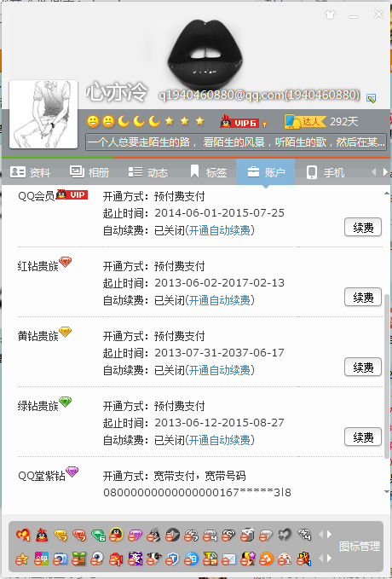392x579 pixels.
Task: Click the red VIP6 membership badge
Action: [x=244, y=122]
